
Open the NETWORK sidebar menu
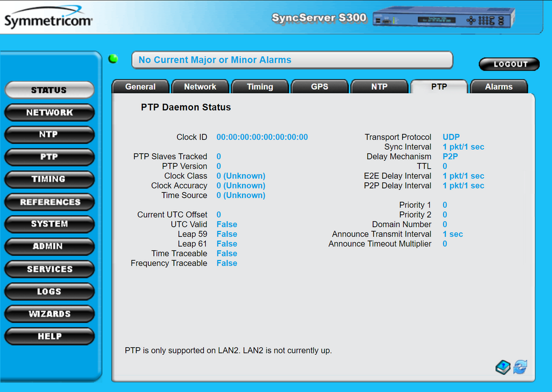pyautogui.click(x=49, y=113)
